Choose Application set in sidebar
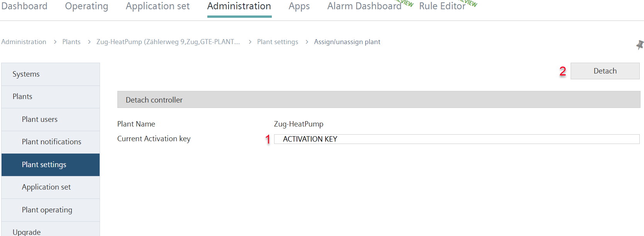Viewport: 644px width, 236px height. 51,187
